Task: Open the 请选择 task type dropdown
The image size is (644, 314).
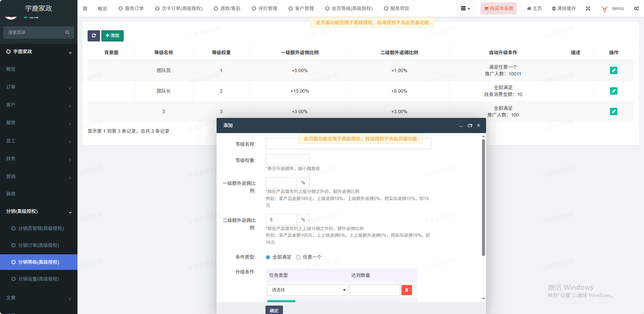Action: tap(308, 290)
